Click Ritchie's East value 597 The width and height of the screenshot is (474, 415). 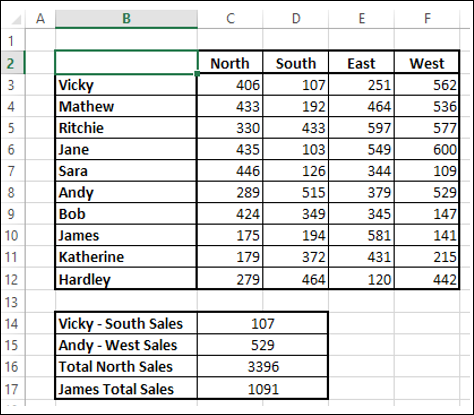coord(361,128)
